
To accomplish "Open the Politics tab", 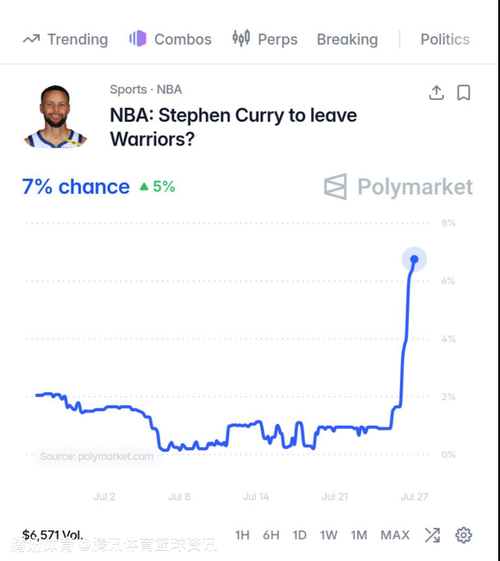I will pyautogui.click(x=445, y=39).
